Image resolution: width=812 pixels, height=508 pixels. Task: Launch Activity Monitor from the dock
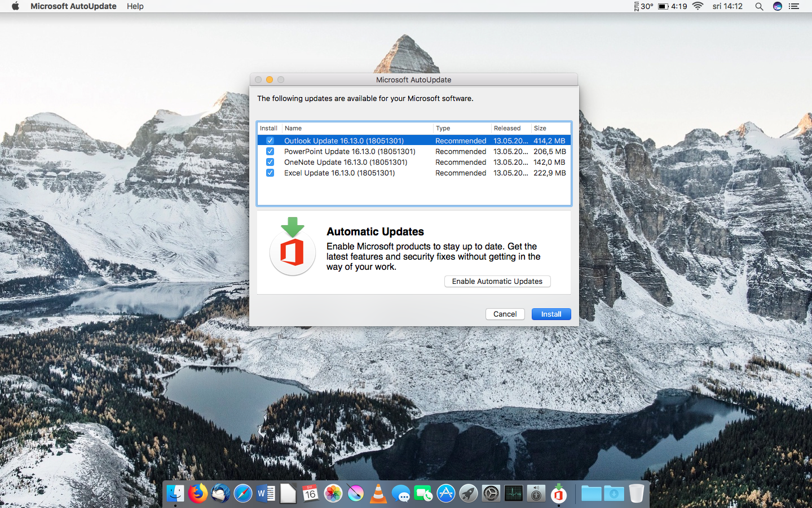pos(514,494)
